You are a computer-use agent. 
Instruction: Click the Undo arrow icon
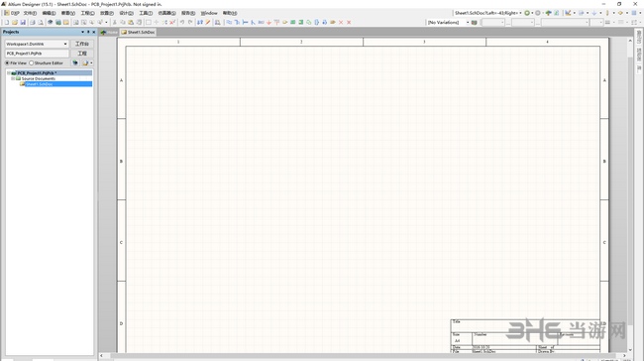182,22
